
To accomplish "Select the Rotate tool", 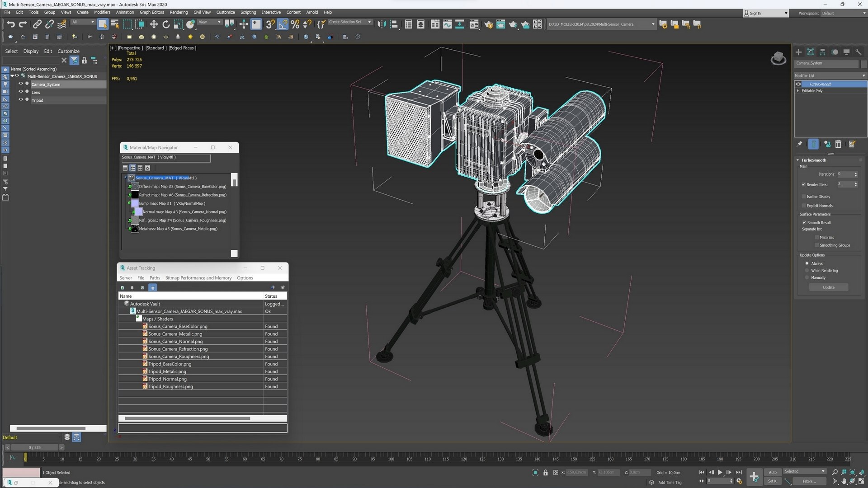I will [x=166, y=24].
